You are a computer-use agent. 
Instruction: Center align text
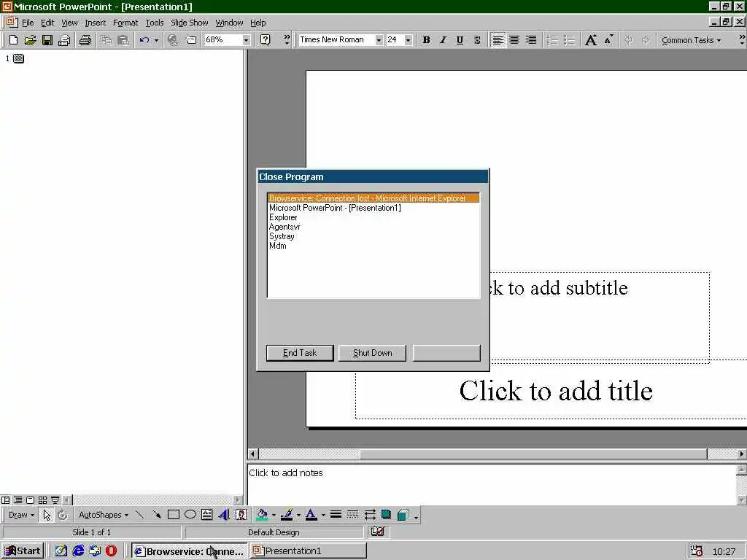tap(514, 40)
